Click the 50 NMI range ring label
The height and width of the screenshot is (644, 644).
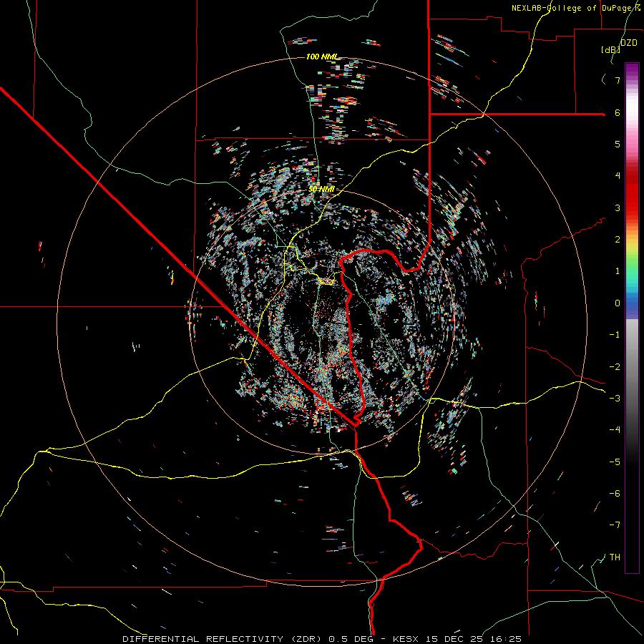pos(322,188)
